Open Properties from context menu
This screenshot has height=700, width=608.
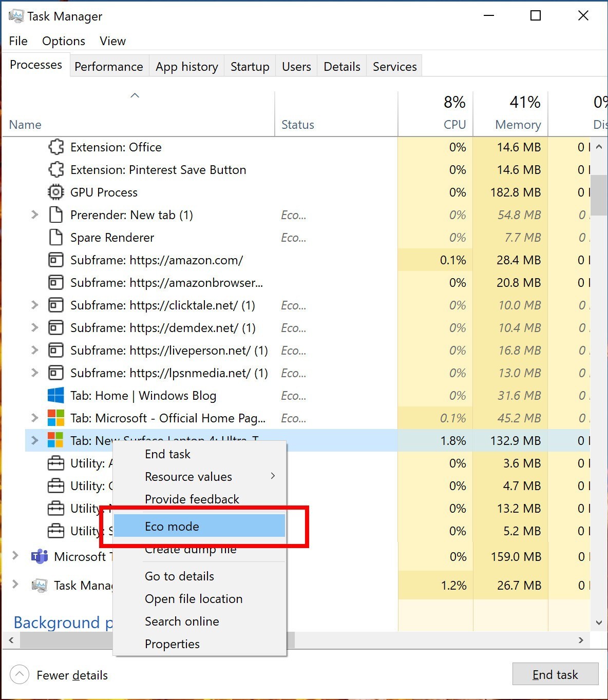tap(199, 644)
